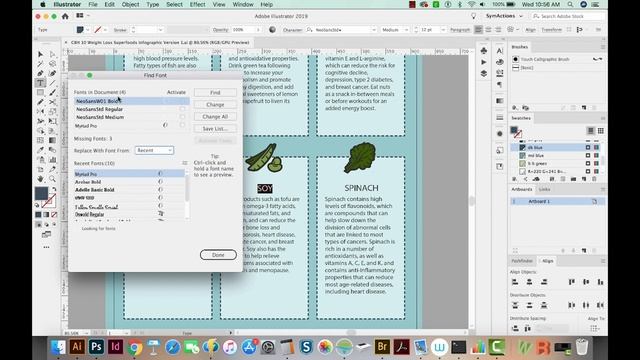Open the Effect menu
Image resolution: width=640 pixels, height=360 pixels.
tap(198, 4)
